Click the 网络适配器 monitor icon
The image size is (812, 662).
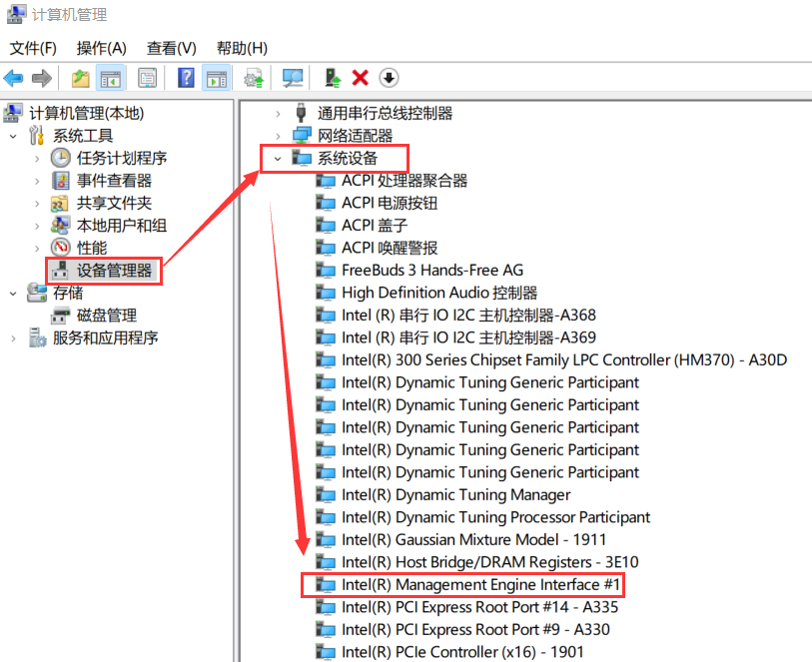click(302, 136)
